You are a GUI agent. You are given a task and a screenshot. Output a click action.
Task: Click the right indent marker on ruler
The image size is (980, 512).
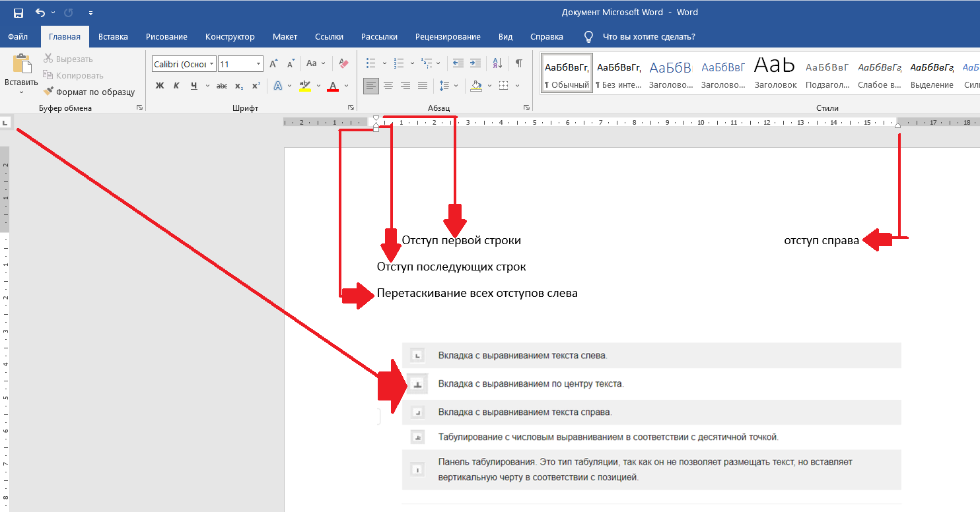coord(897,125)
